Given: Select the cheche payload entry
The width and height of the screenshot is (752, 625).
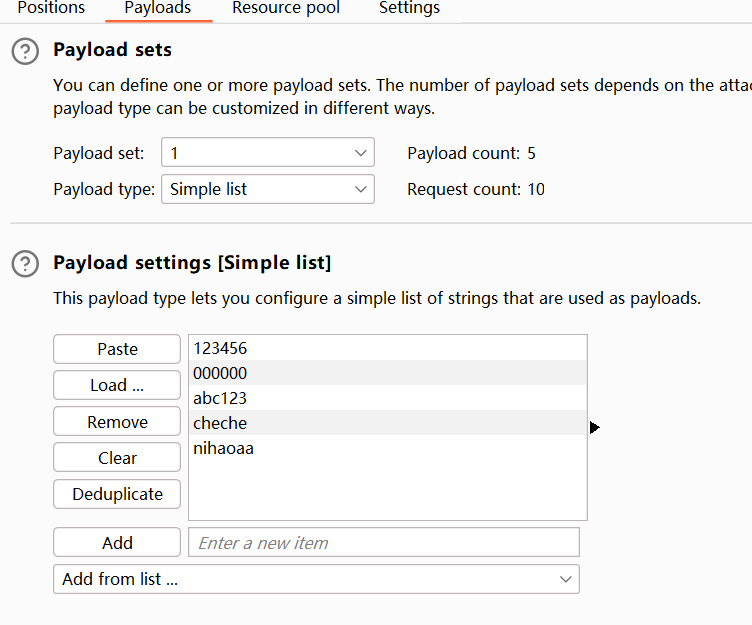Looking at the screenshot, I should point(388,423).
